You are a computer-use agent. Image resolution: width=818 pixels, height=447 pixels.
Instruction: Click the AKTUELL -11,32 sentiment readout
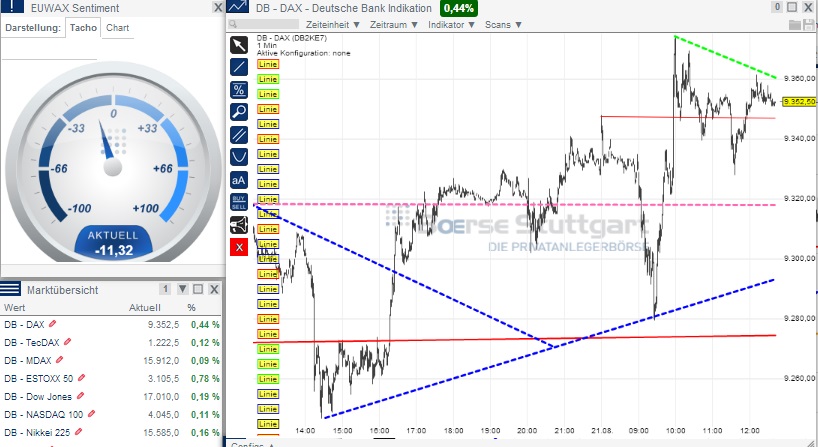point(113,244)
